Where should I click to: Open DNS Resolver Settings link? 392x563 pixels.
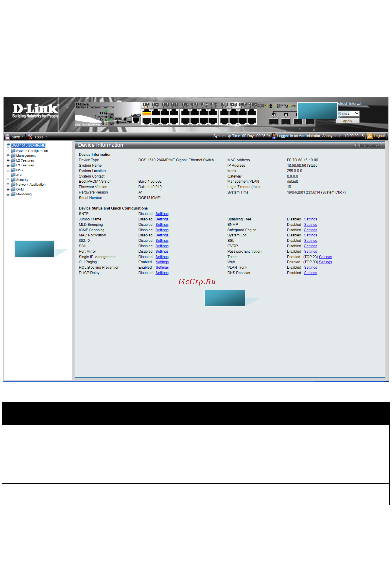click(x=310, y=273)
